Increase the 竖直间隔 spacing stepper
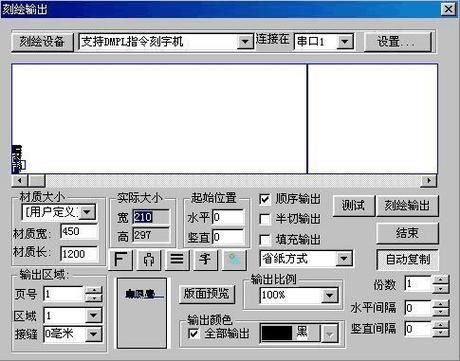The height and width of the screenshot is (361, 460). [x=441, y=325]
